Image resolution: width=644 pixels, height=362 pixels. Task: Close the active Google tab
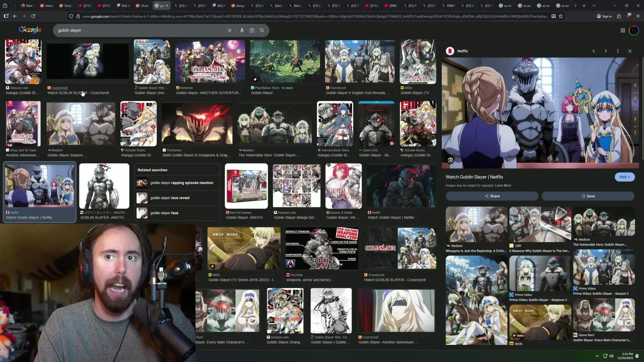(x=168, y=6)
